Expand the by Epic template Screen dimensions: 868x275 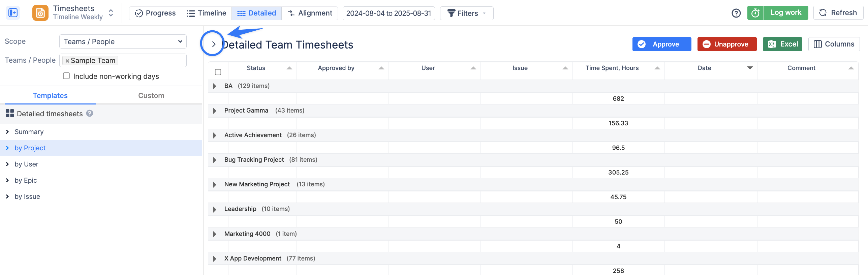coord(7,180)
